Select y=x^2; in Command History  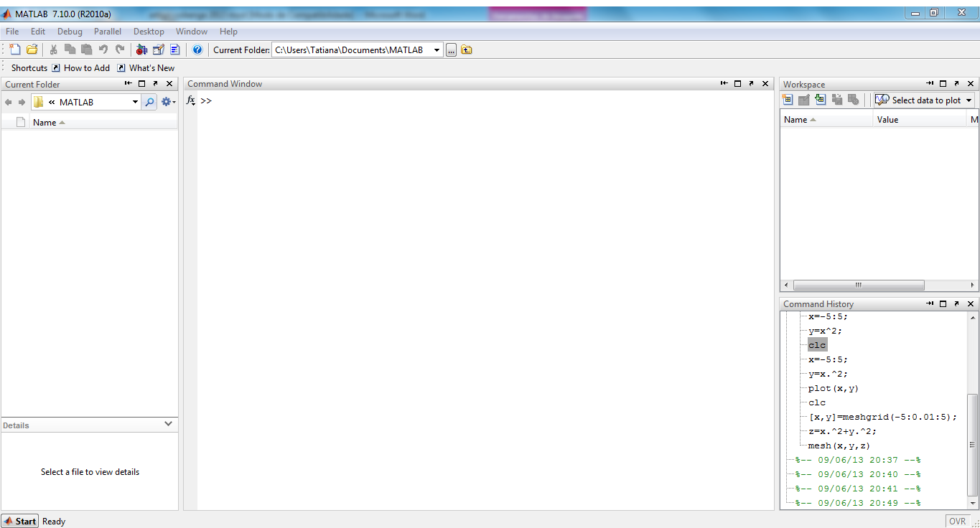825,331
